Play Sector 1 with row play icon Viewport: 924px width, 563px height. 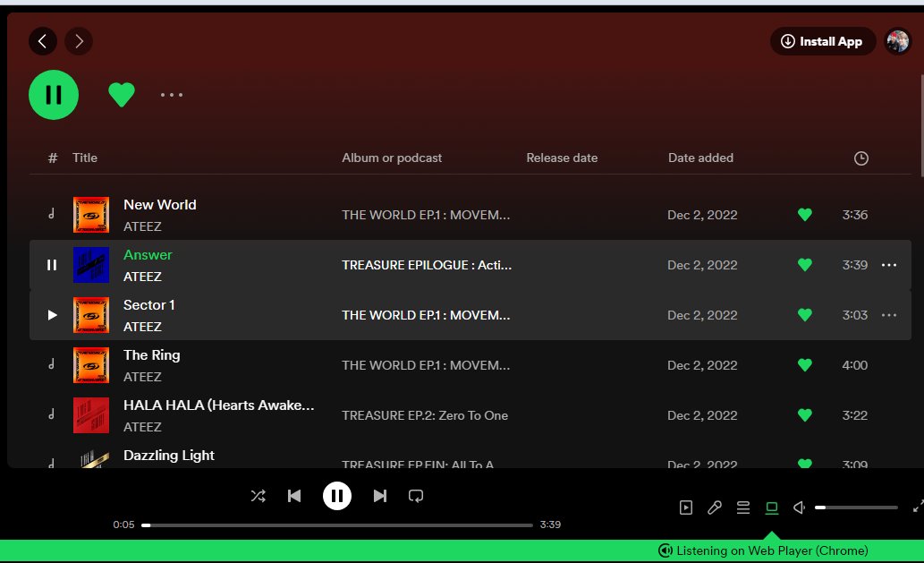[52, 315]
